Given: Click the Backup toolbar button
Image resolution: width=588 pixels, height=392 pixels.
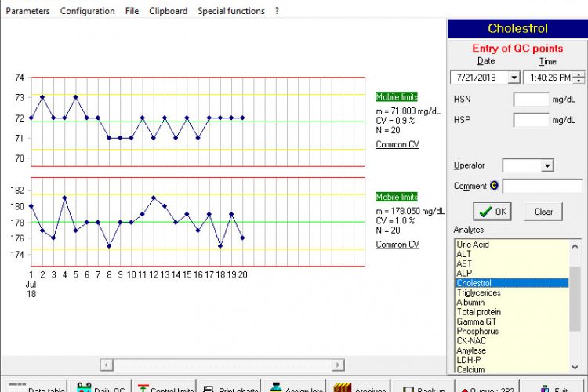Looking at the screenshot, I should [x=424, y=387].
